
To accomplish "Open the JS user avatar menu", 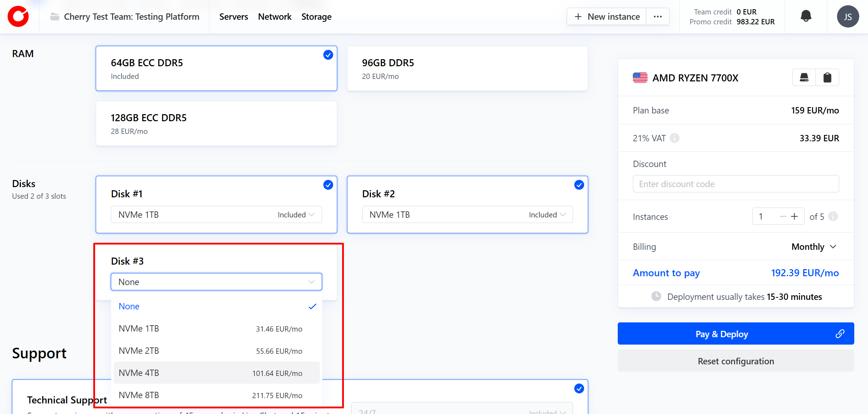I will tap(848, 17).
